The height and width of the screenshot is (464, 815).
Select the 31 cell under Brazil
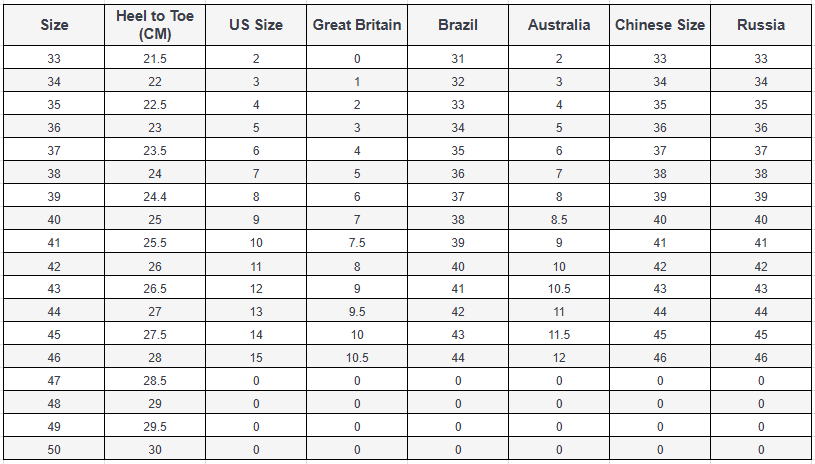click(x=458, y=59)
